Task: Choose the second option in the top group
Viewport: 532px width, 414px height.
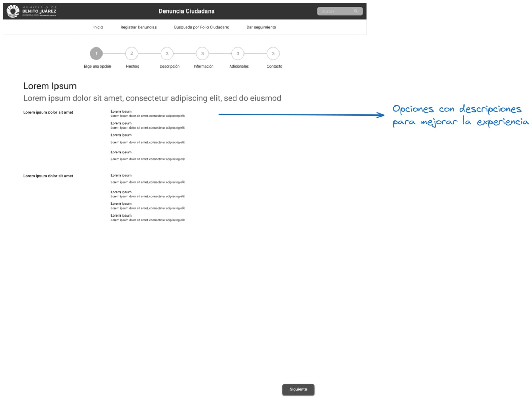Action: coord(121,123)
